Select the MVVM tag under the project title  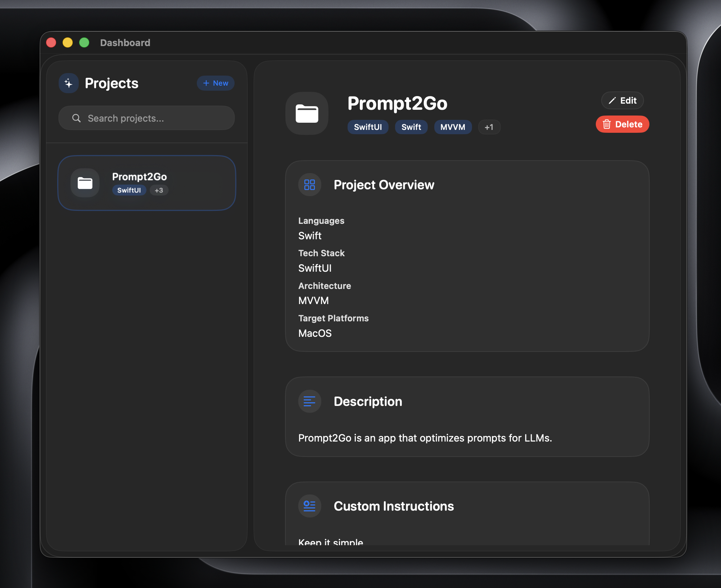coord(453,127)
